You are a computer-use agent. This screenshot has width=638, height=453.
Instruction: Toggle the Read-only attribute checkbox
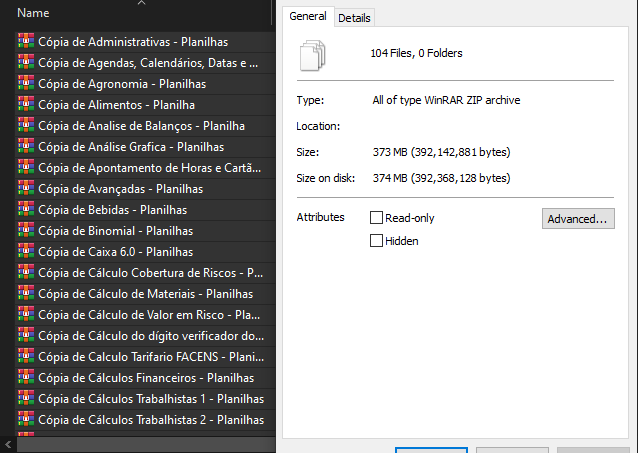[x=376, y=218]
